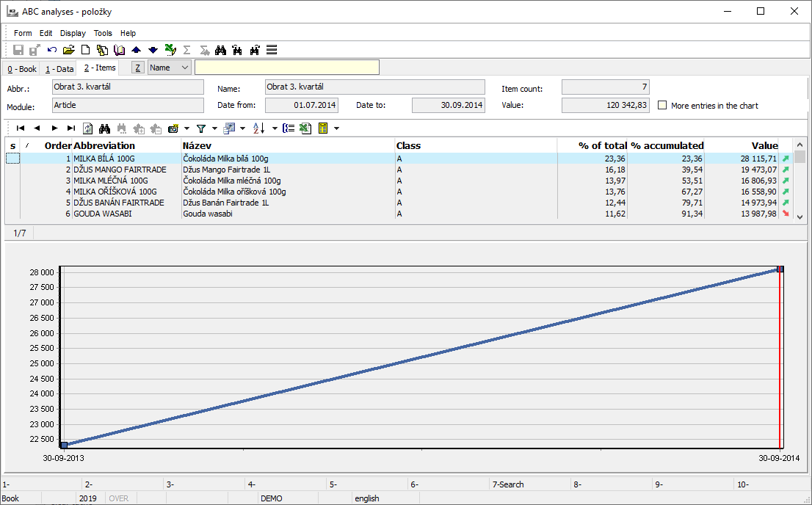812x505 pixels.
Task: Jump to first record in grid
Action: tap(21, 128)
